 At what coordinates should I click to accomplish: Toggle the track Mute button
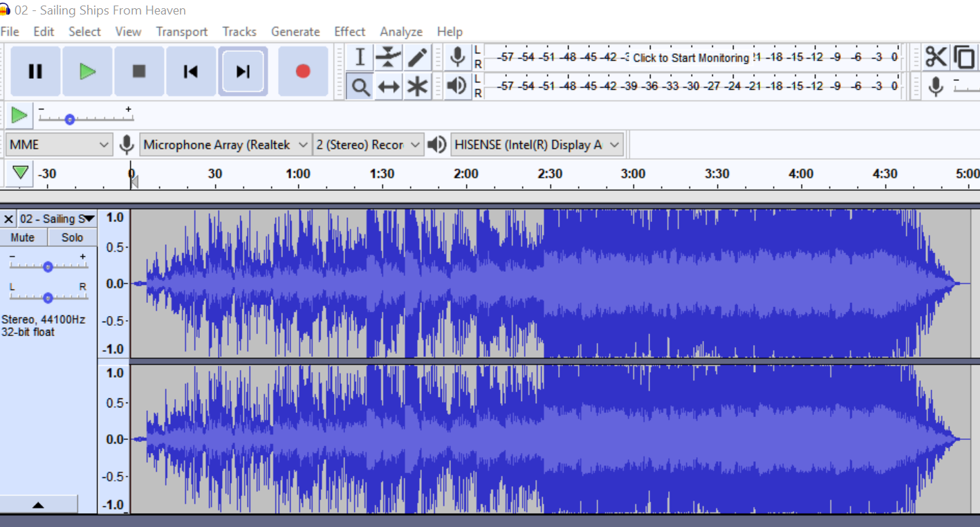23,237
